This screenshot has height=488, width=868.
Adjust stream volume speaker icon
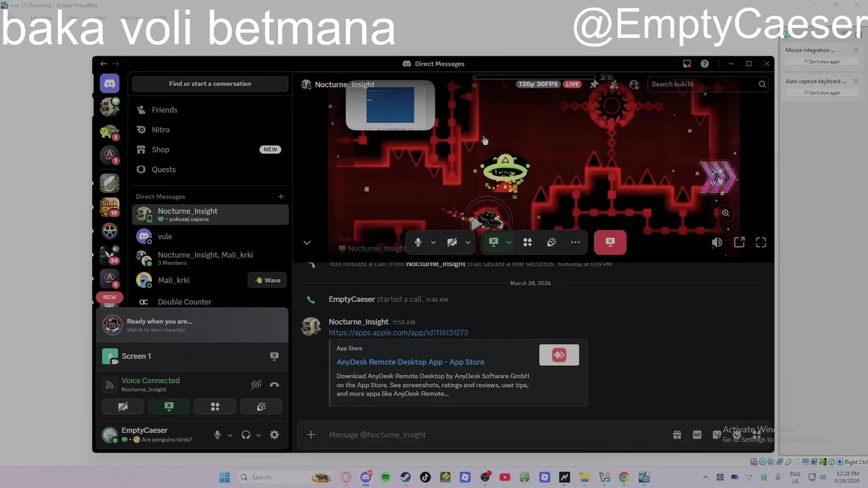pos(717,243)
